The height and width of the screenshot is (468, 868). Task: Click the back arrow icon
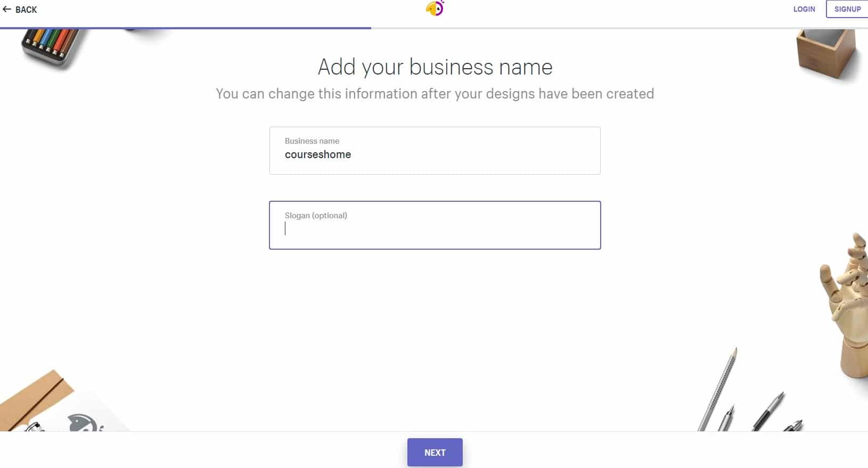tap(7, 9)
